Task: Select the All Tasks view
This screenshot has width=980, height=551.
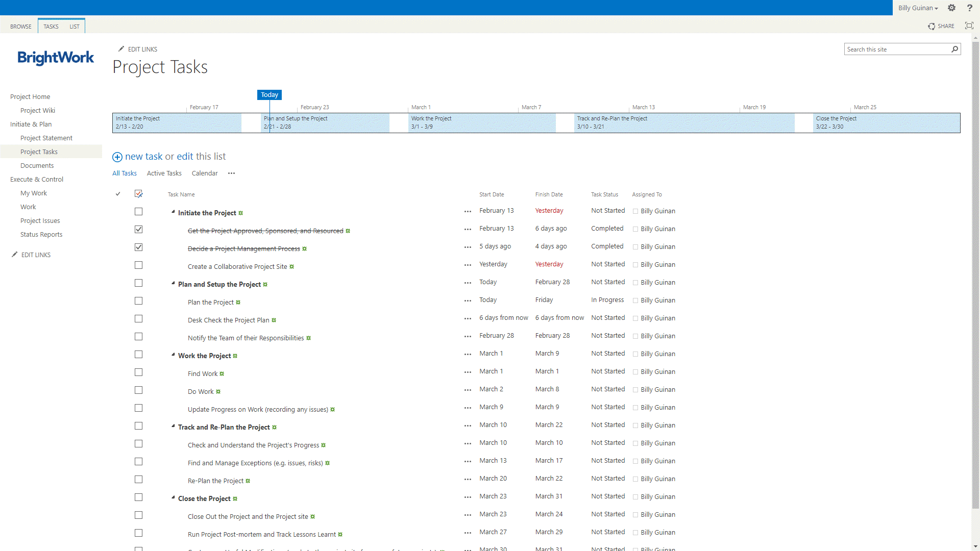Action: [x=125, y=173]
